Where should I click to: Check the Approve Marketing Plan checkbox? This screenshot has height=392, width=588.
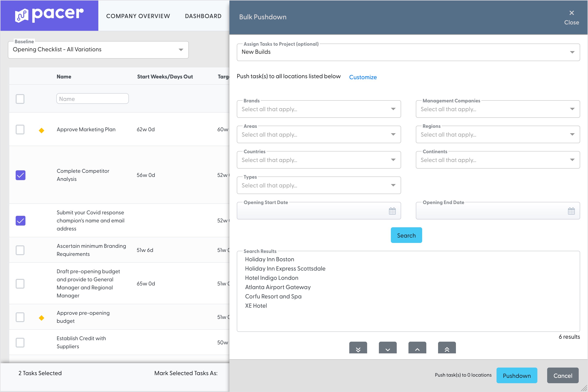tap(20, 130)
